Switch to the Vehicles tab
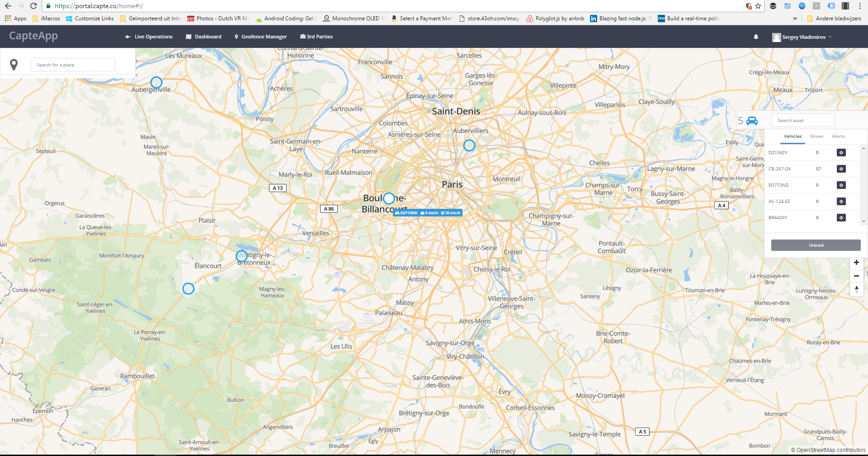Image resolution: width=868 pixels, height=456 pixels. pos(793,136)
